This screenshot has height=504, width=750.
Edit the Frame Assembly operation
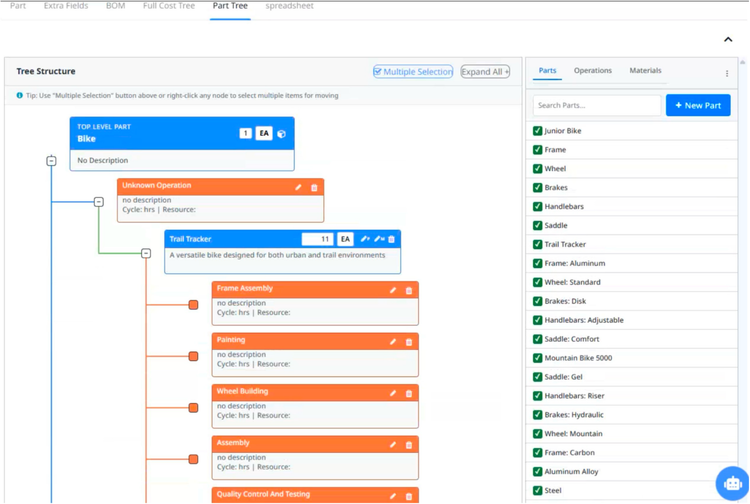pyautogui.click(x=393, y=290)
